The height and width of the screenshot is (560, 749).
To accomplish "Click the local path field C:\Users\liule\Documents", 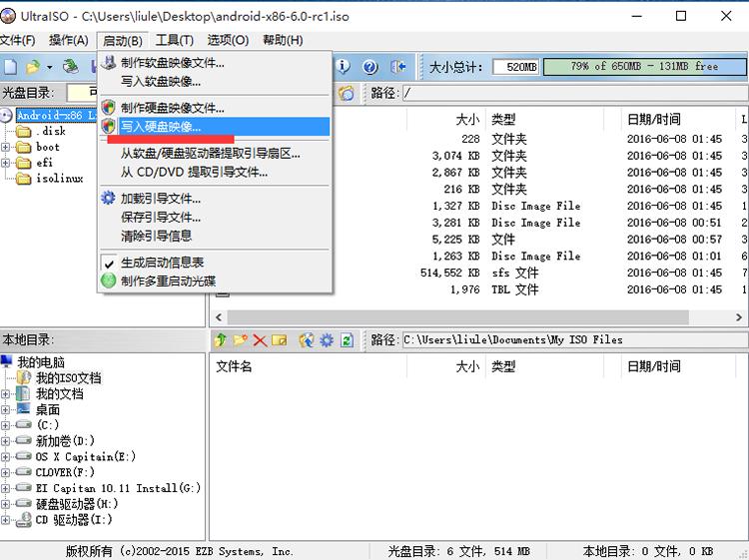I will click(x=575, y=340).
